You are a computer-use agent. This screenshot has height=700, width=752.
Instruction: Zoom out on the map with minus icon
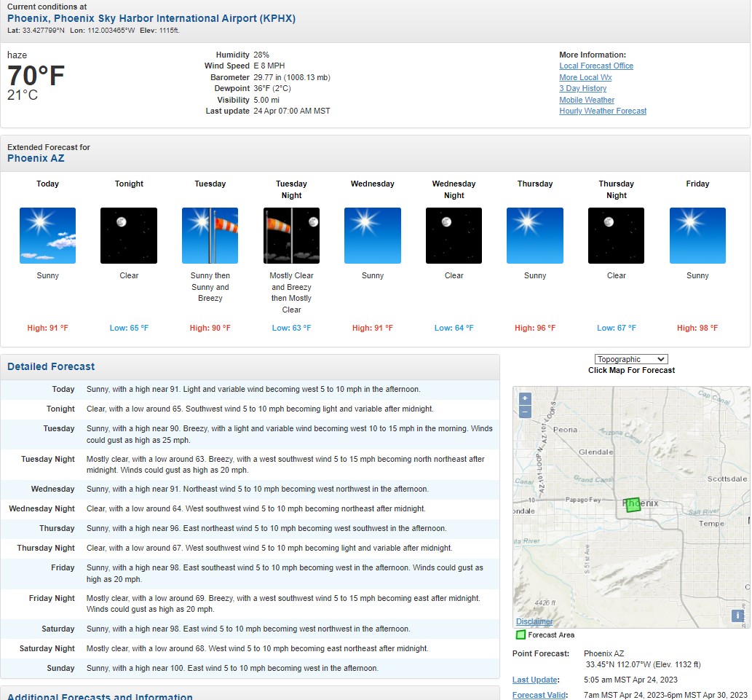point(523,412)
